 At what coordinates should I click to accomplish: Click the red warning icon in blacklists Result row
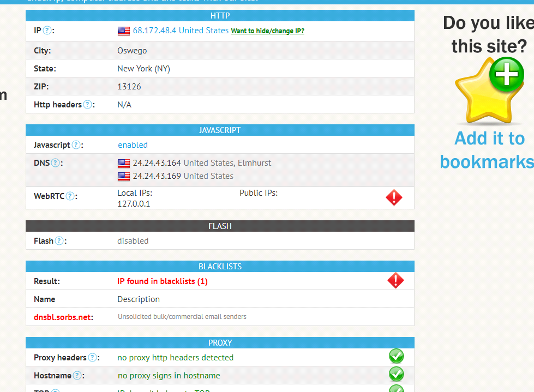point(395,280)
